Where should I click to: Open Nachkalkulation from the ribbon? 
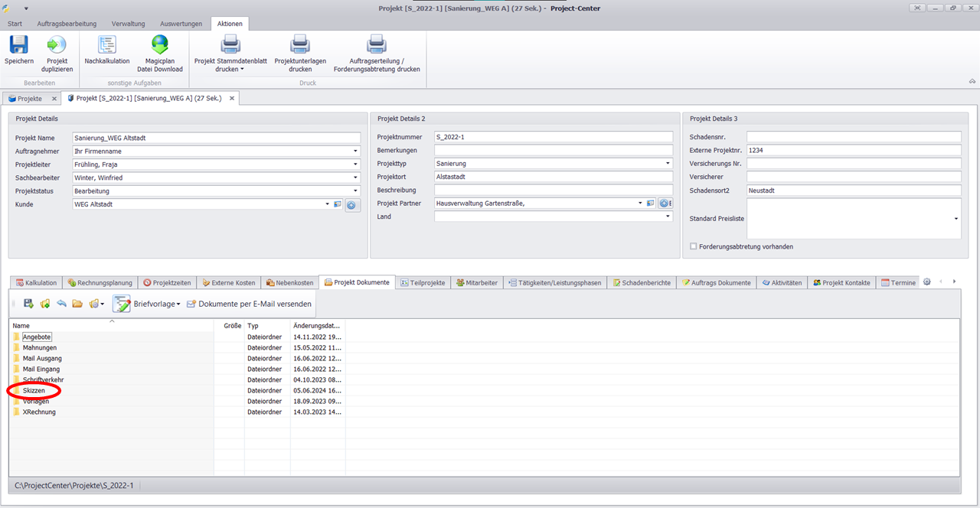(106, 46)
